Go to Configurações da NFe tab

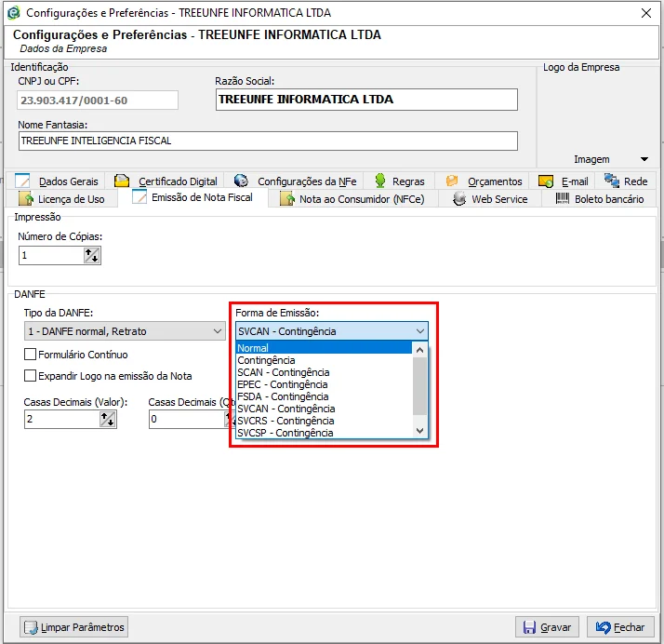[x=295, y=181]
